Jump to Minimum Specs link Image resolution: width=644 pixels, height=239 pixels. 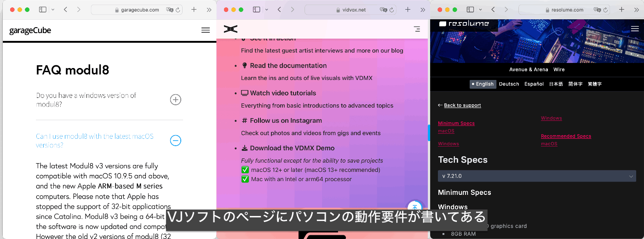456,123
